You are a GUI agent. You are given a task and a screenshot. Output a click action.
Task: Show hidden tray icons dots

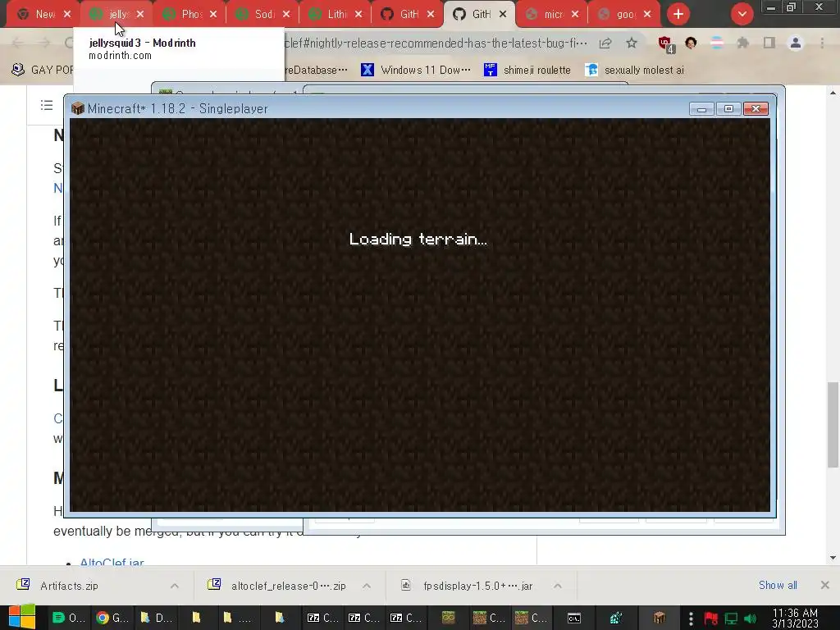pyautogui.click(x=691, y=619)
